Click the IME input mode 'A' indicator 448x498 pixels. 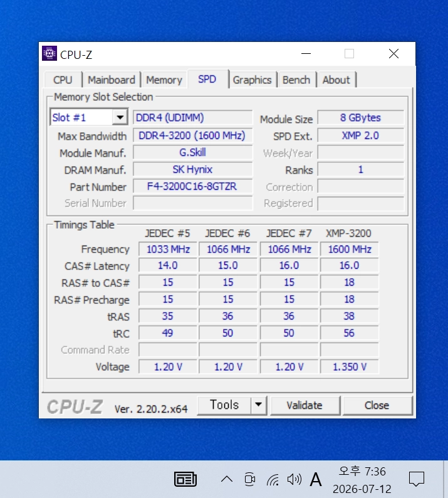tap(316, 479)
